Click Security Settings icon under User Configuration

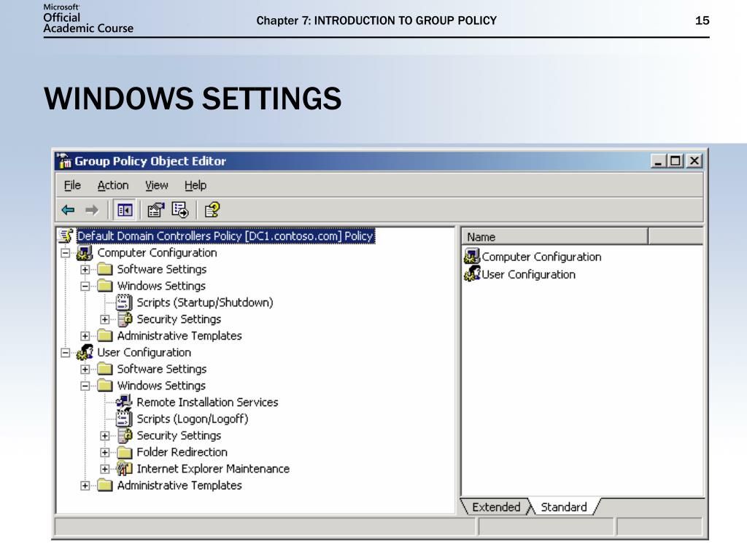coord(124,435)
